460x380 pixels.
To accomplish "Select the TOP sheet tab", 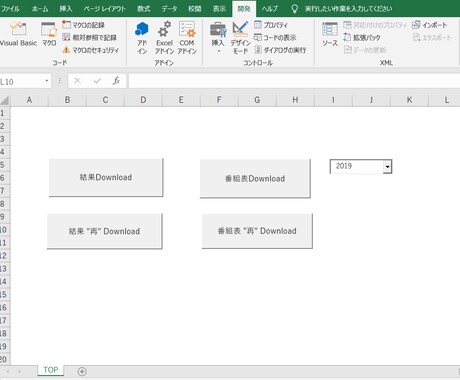I will 51,370.
